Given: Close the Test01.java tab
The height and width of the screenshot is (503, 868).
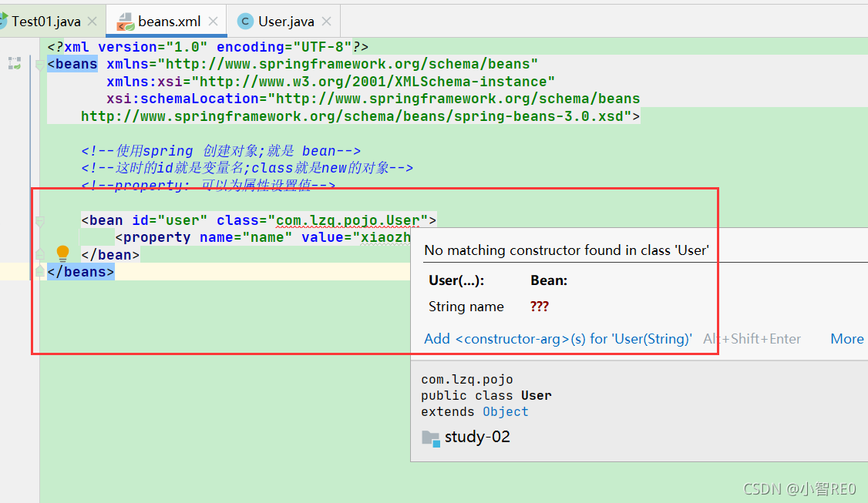Looking at the screenshot, I should click(93, 22).
